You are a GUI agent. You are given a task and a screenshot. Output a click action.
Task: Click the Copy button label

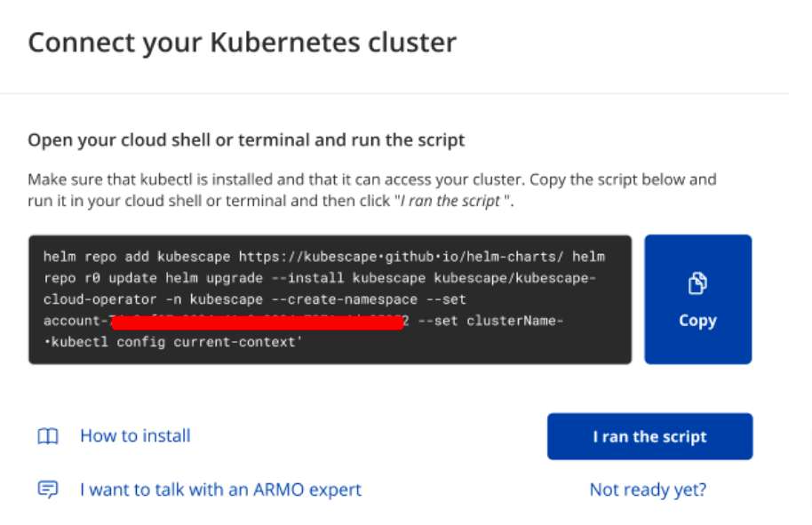click(697, 321)
